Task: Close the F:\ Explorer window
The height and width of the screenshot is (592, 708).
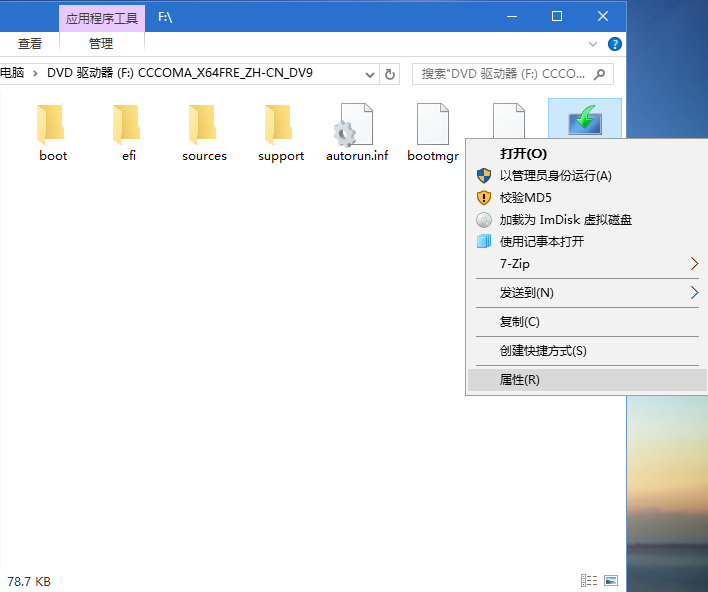Action: pos(603,17)
